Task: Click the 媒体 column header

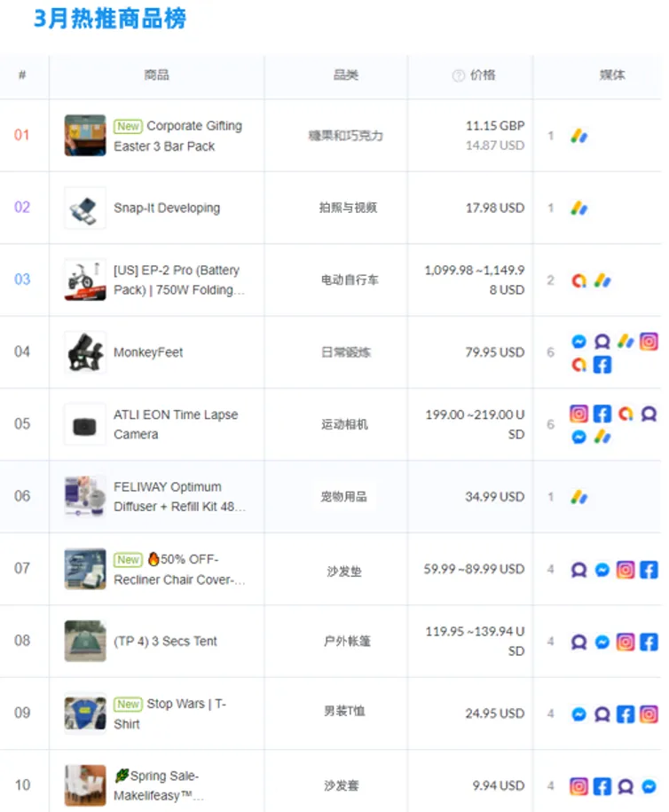Action: (612, 75)
